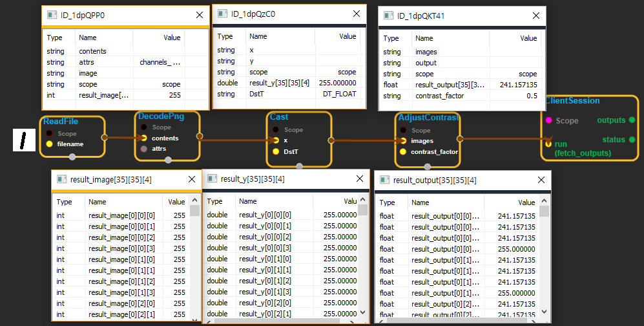Click the black Scope port on Cast node
The width and height of the screenshot is (644, 326).
276,130
